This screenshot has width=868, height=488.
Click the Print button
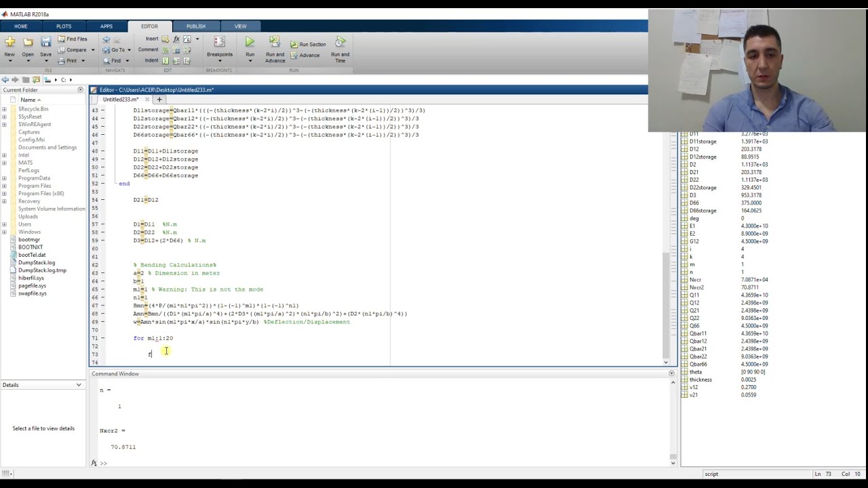(x=68, y=60)
